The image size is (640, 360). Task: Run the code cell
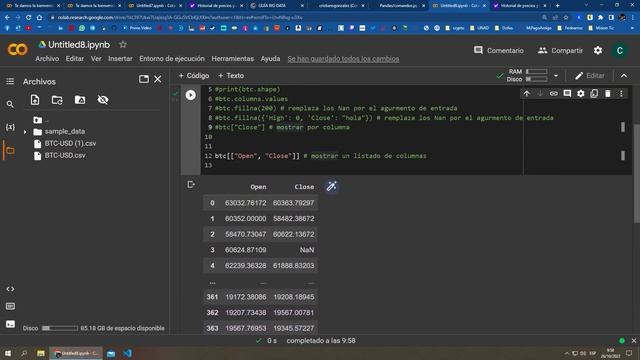(191, 95)
